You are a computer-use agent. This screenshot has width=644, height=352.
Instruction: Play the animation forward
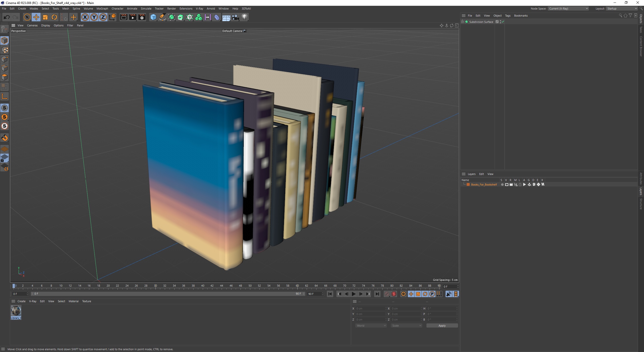tap(353, 294)
